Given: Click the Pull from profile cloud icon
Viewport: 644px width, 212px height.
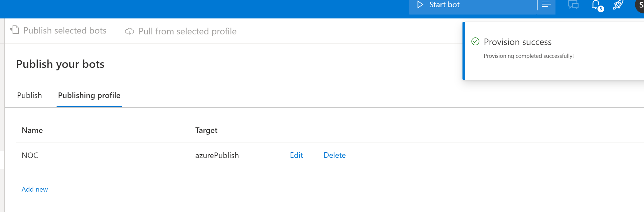Looking at the screenshot, I should 130,31.
